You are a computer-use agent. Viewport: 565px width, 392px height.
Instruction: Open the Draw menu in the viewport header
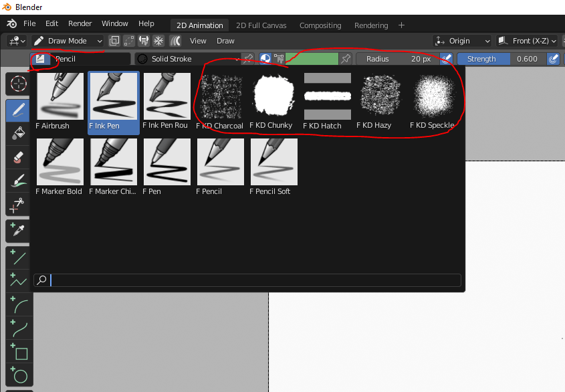coord(225,41)
